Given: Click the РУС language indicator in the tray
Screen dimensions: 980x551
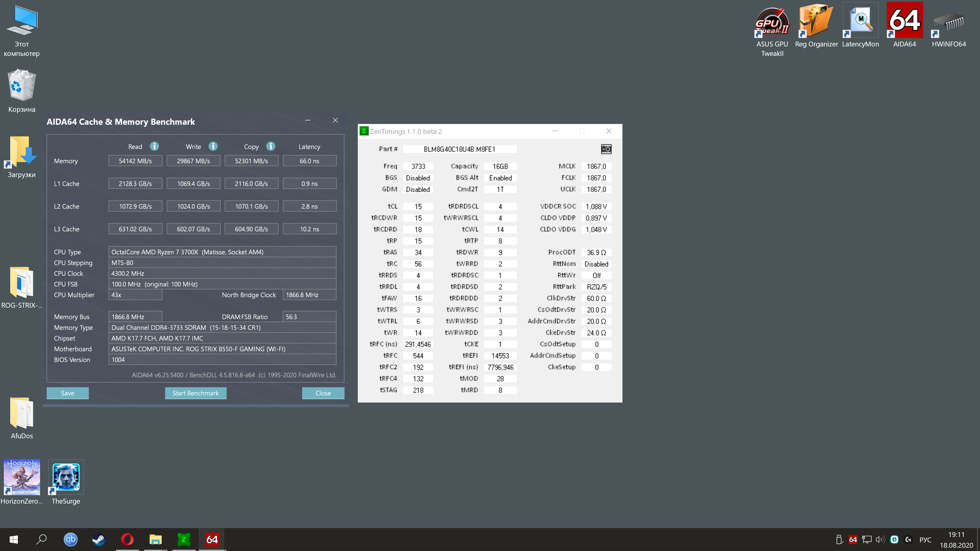Looking at the screenshot, I should coord(925,540).
